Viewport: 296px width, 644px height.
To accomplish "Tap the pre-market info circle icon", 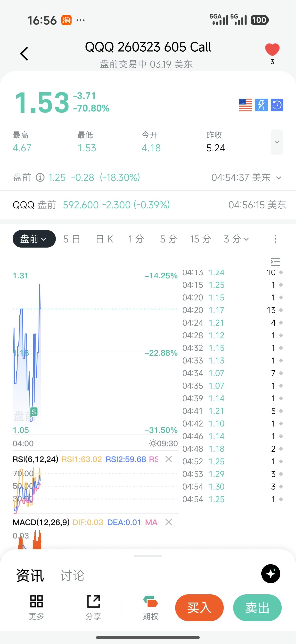I will [x=40, y=177].
